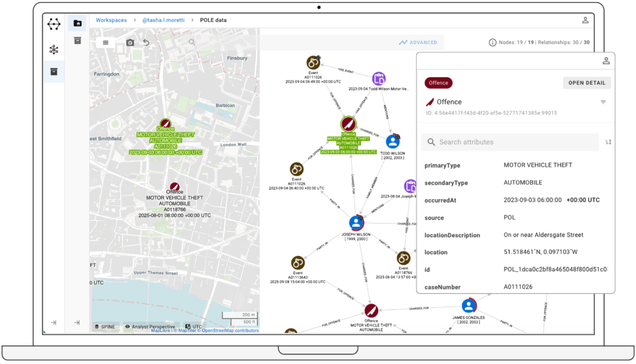Select the Event A0111026 06:40 handcuff node
The image size is (636, 364).
tap(297, 169)
